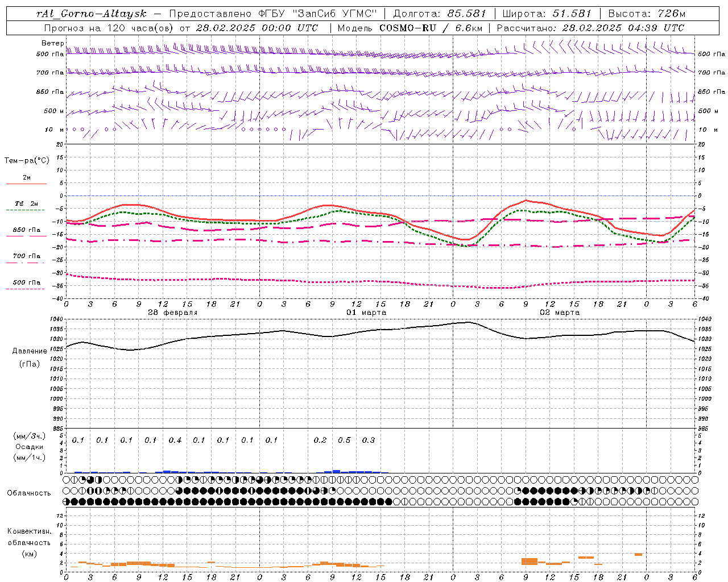Click the (мм/3ч.) unit label
This screenshot has width=728, height=582.
tap(30, 436)
